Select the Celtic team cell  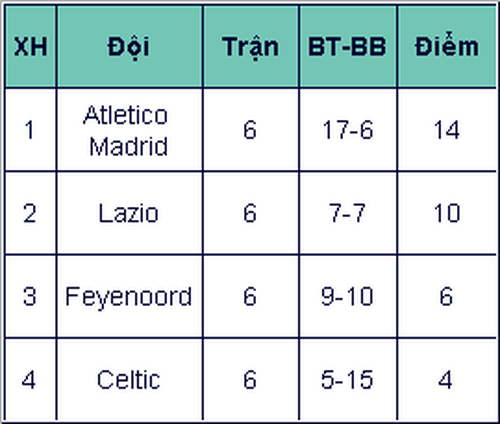click(130, 379)
